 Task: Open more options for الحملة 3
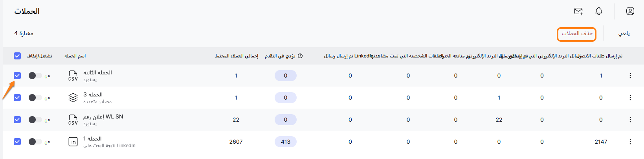point(630,98)
